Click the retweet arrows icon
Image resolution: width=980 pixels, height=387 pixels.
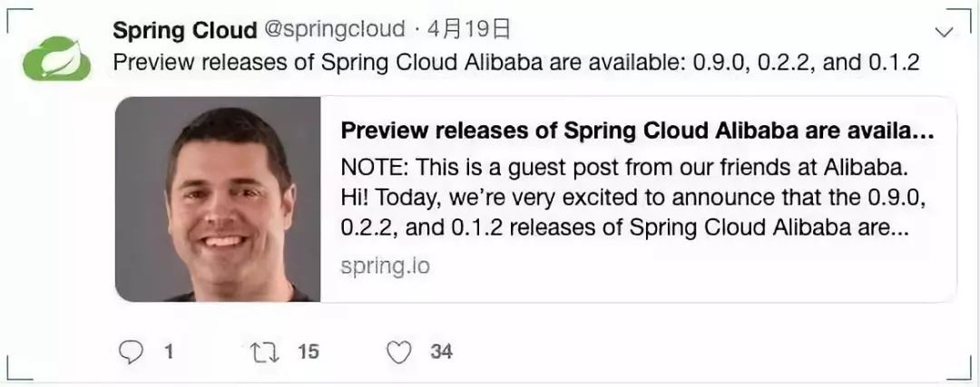tap(263, 352)
